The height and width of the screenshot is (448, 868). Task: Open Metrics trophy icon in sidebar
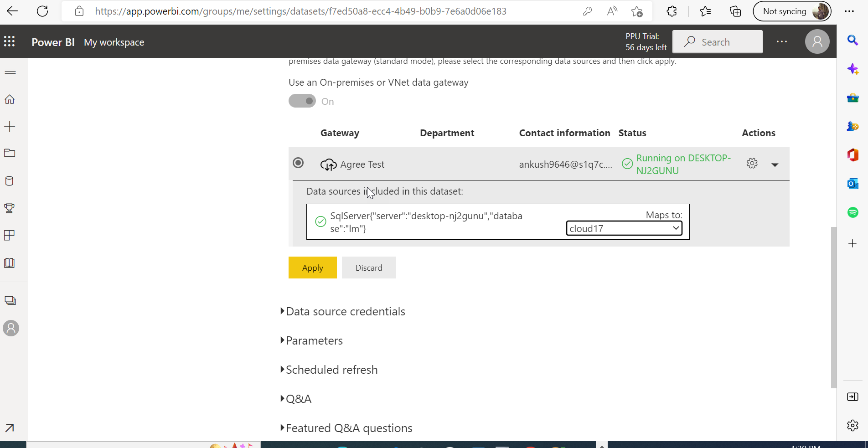click(10, 208)
